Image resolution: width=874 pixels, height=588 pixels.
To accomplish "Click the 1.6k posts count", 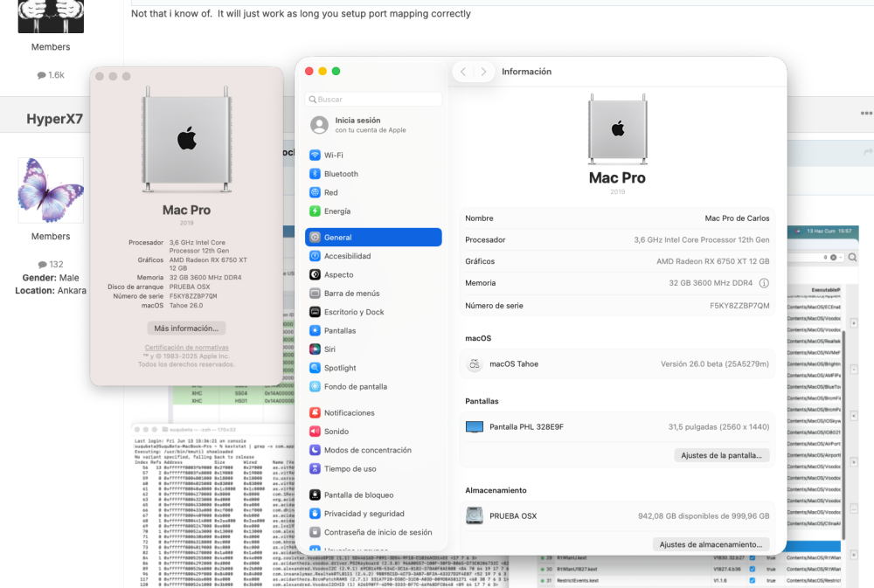I will (x=51, y=74).
